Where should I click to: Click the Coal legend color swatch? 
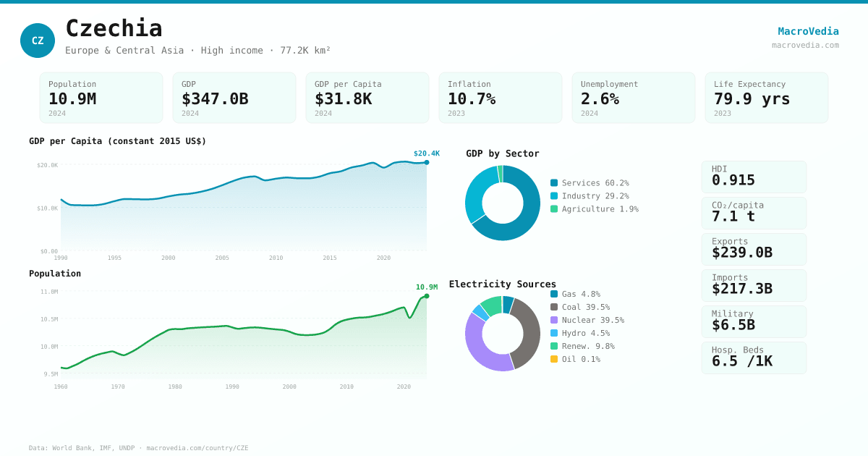click(x=554, y=307)
